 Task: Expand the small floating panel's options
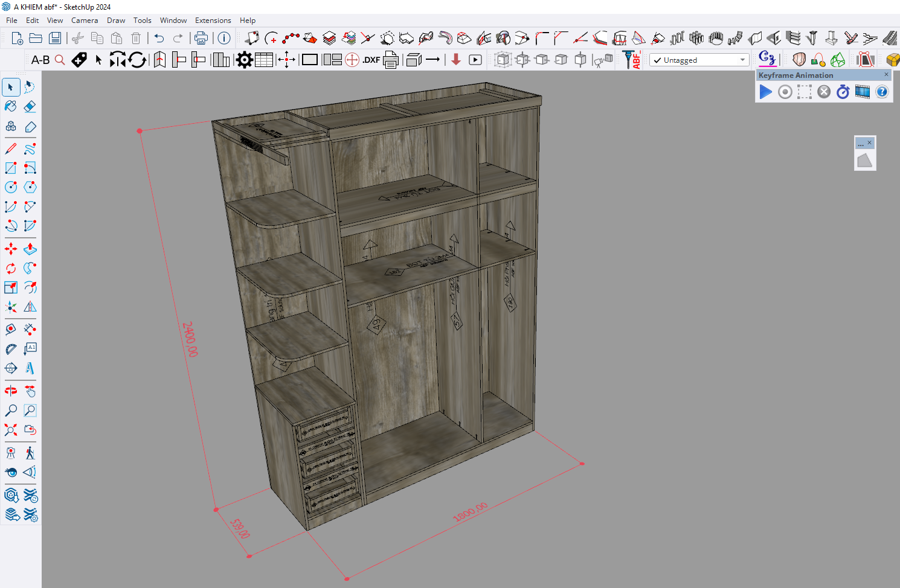tap(861, 144)
